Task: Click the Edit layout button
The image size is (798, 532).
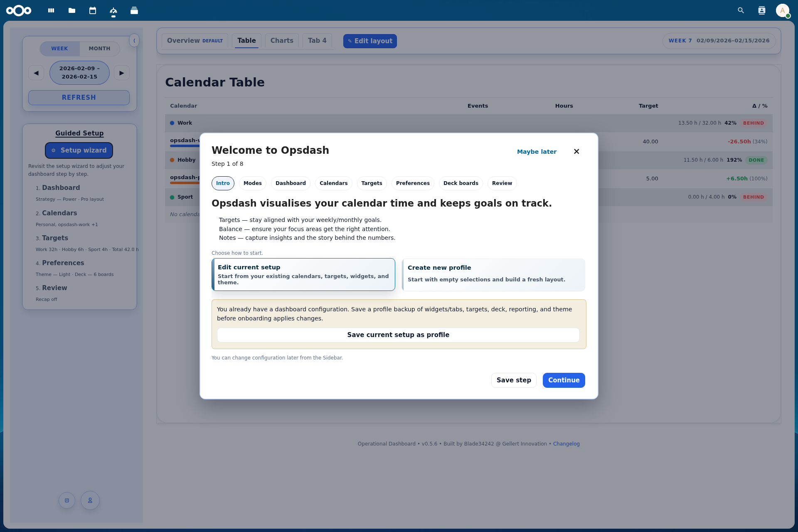Action: (x=370, y=41)
